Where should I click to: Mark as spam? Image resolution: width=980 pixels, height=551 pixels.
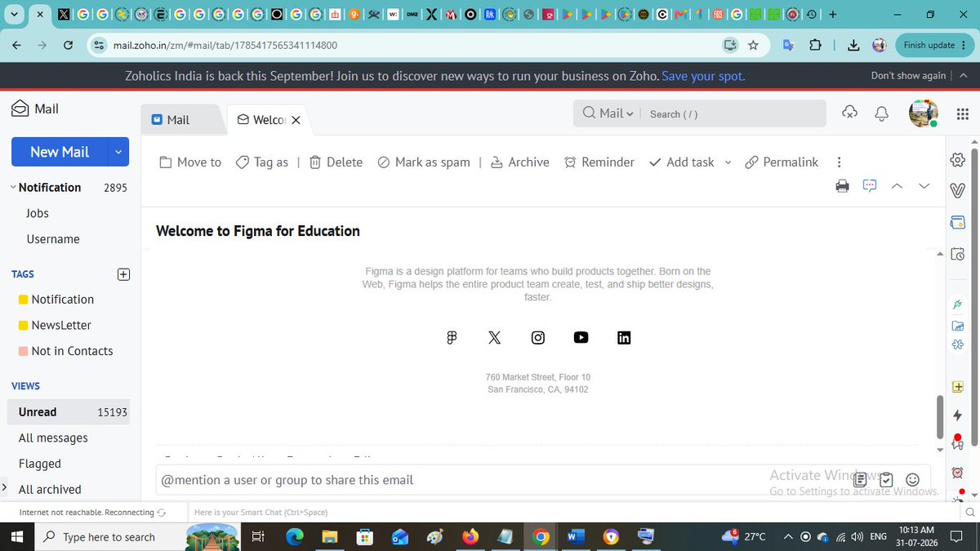[424, 162]
